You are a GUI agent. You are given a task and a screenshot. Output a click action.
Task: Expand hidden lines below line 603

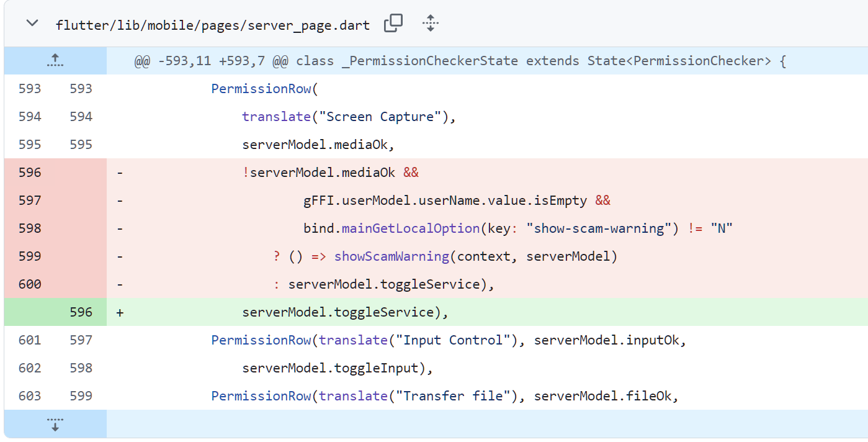(x=55, y=424)
